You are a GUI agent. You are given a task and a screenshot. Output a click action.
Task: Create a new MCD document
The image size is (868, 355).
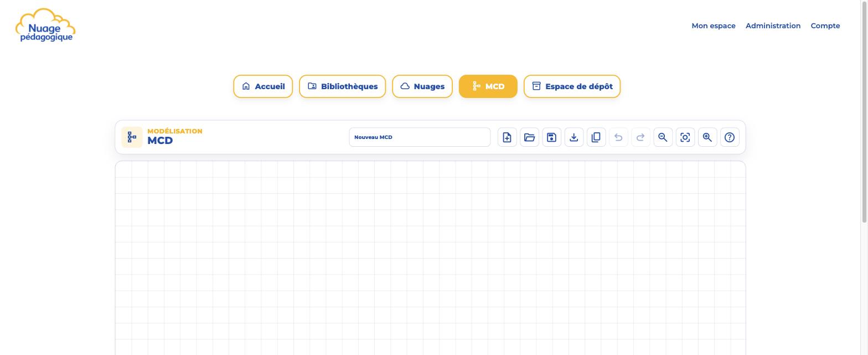click(507, 137)
